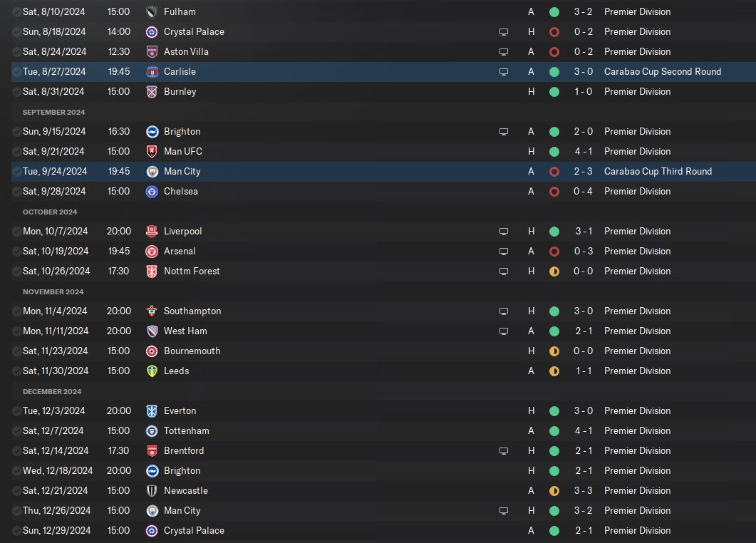Open the Carabao Cup Second Round competition link

coord(663,71)
